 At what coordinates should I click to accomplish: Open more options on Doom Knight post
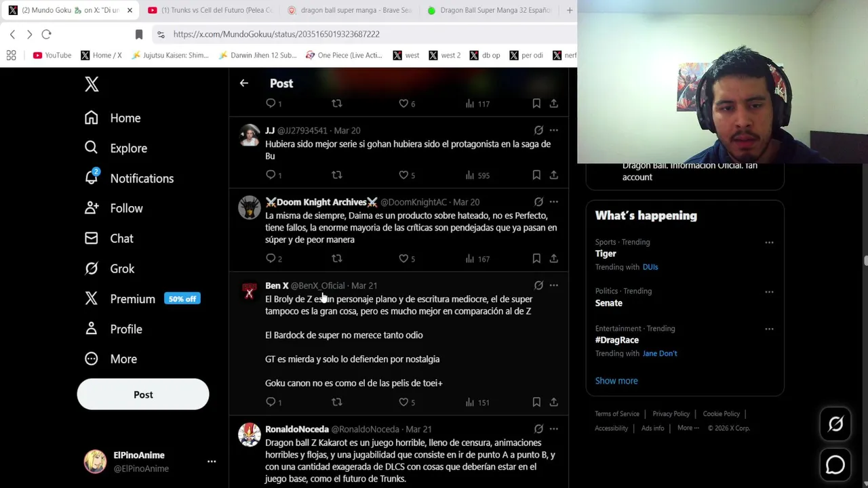(554, 202)
